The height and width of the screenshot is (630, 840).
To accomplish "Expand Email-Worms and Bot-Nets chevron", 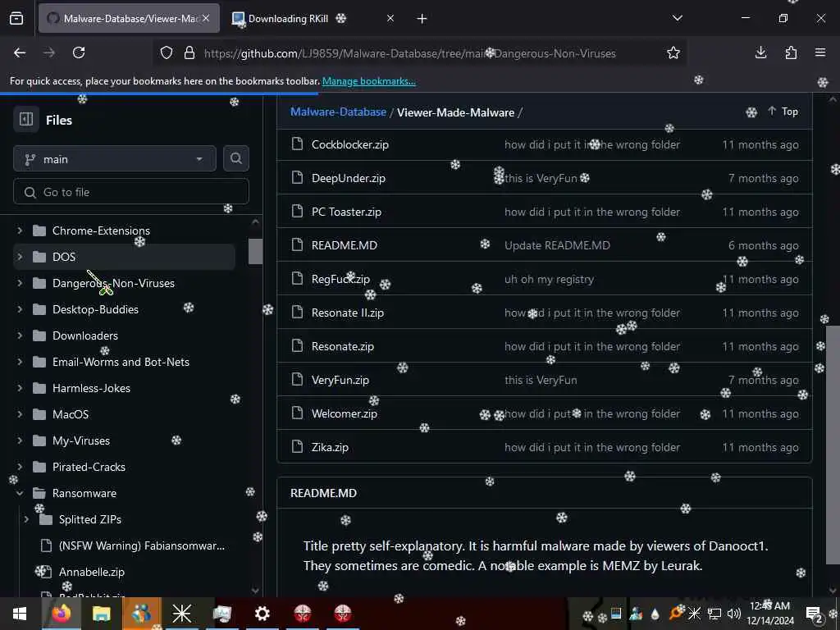I will click(x=20, y=362).
